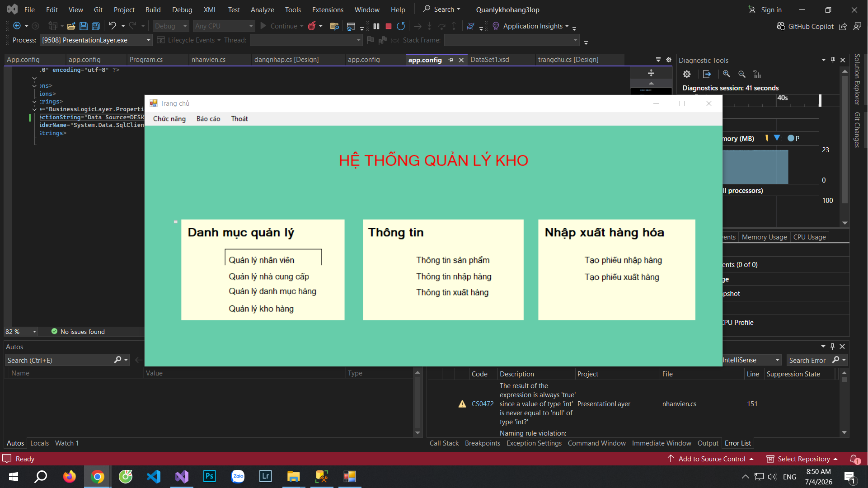Open Zalo from the taskbar
The image size is (868, 488).
tap(238, 476)
